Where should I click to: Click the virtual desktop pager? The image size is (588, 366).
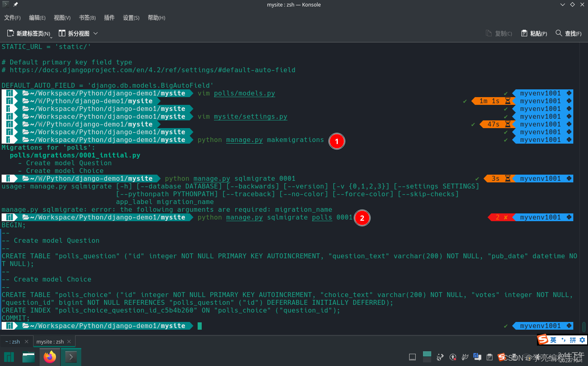tap(427, 357)
